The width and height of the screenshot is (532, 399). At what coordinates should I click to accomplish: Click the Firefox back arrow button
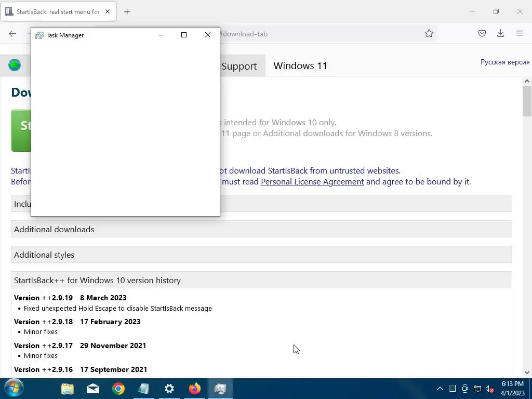(x=12, y=34)
